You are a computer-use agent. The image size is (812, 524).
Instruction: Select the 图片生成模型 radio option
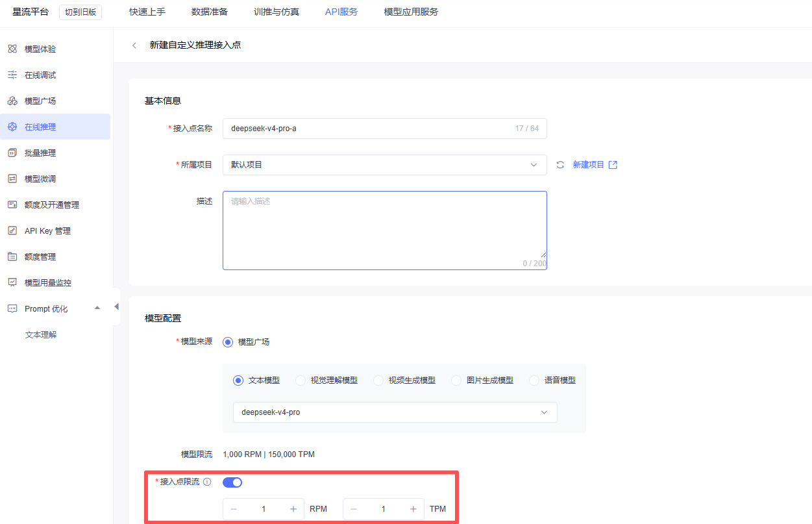tap(456, 381)
